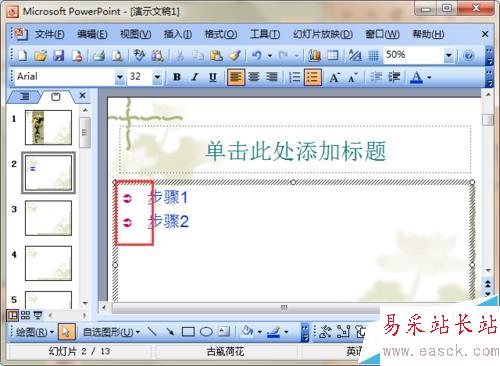This screenshot has width=500, height=366.
Task: Close the slides thumbnail pane
Action: pos(82,96)
